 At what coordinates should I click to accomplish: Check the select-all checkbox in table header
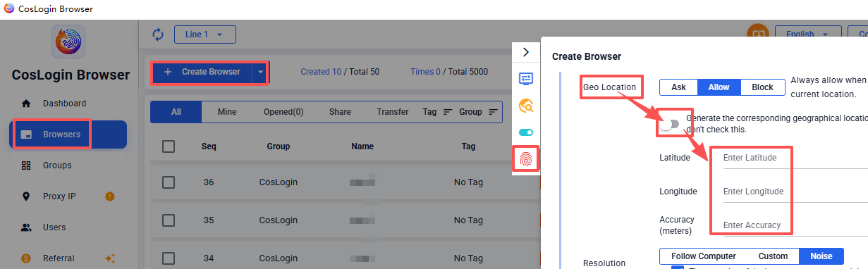(x=169, y=146)
